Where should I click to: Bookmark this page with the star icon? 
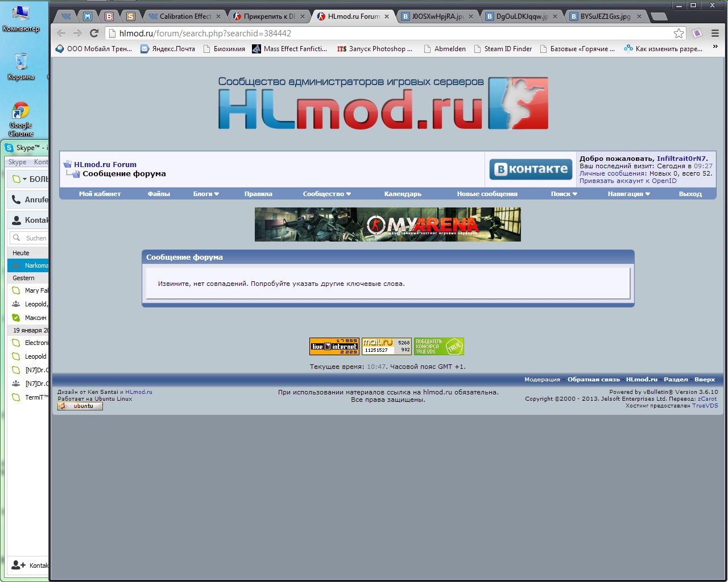click(679, 34)
